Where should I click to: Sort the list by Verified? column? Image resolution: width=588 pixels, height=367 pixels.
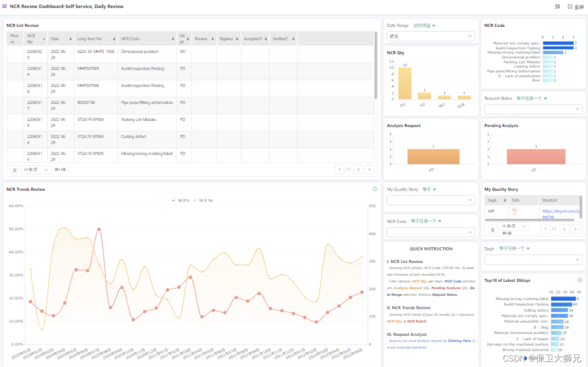click(x=293, y=39)
